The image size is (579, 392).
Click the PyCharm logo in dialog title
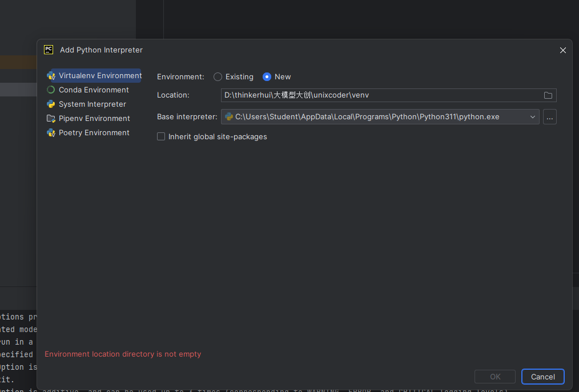click(49, 50)
